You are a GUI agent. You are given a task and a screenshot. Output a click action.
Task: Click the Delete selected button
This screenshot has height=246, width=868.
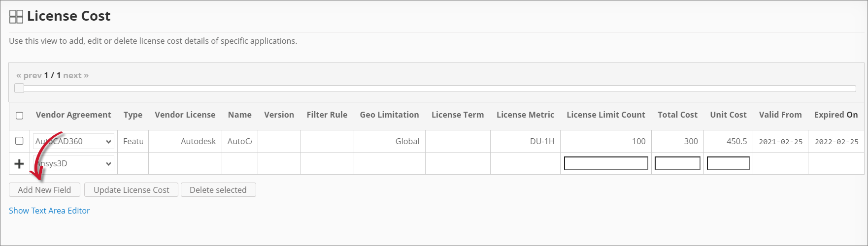coord(218,190)
